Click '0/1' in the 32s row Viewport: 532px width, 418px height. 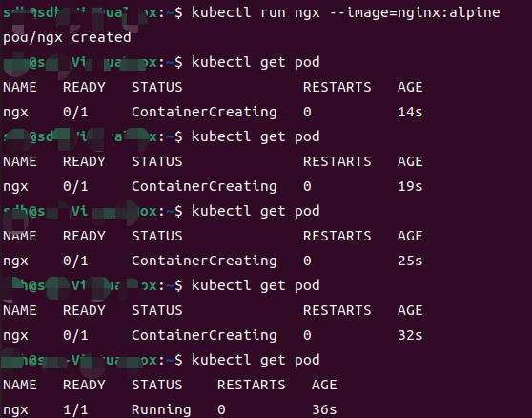click(x=75, y=335)
